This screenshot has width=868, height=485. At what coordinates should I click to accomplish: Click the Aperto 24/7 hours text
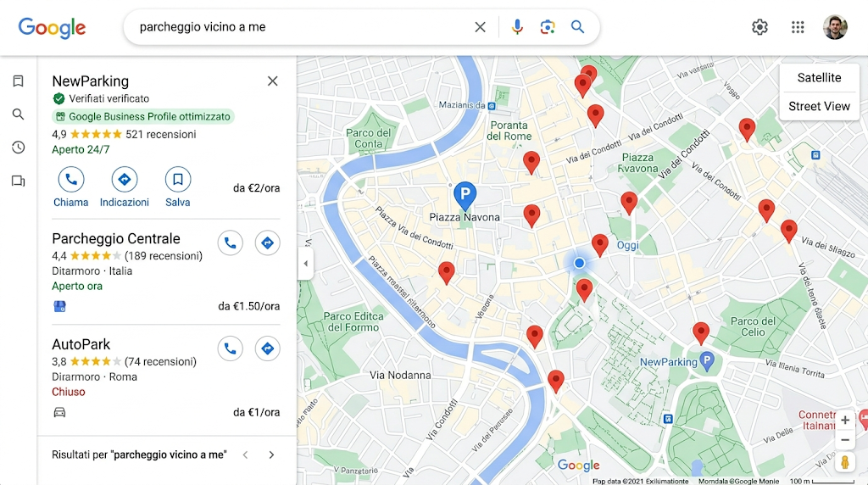[81, 149]
